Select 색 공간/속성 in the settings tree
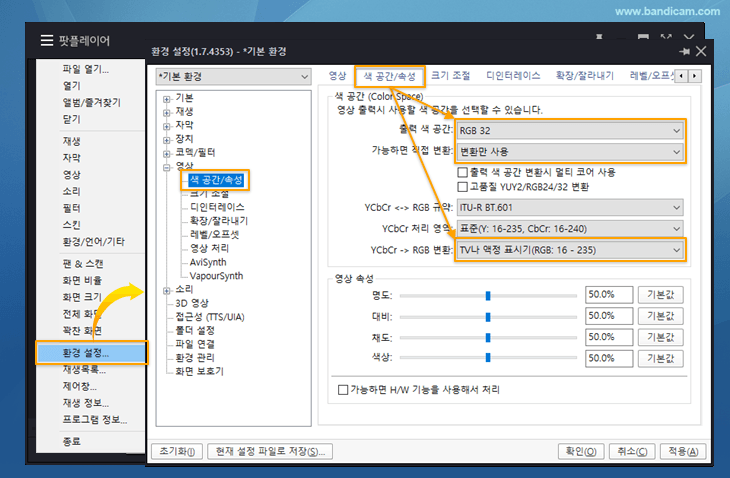The image size is (730, 478). pos(216,180)
